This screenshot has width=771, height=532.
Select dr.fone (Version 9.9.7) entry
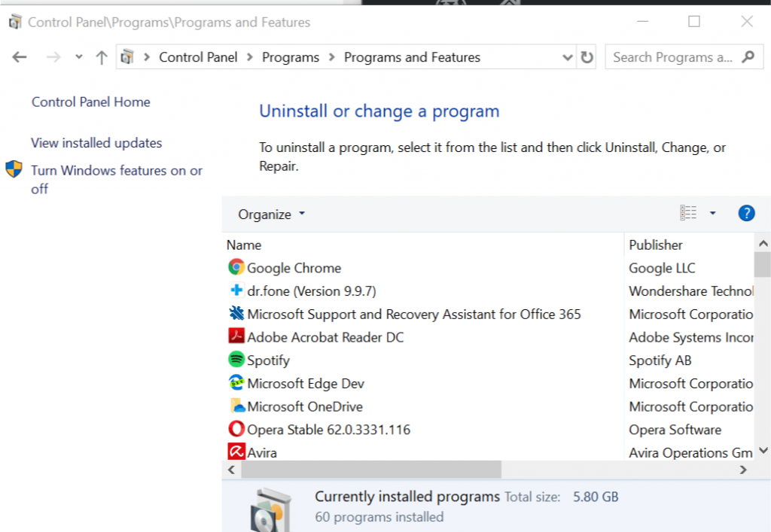click(312, 290)
